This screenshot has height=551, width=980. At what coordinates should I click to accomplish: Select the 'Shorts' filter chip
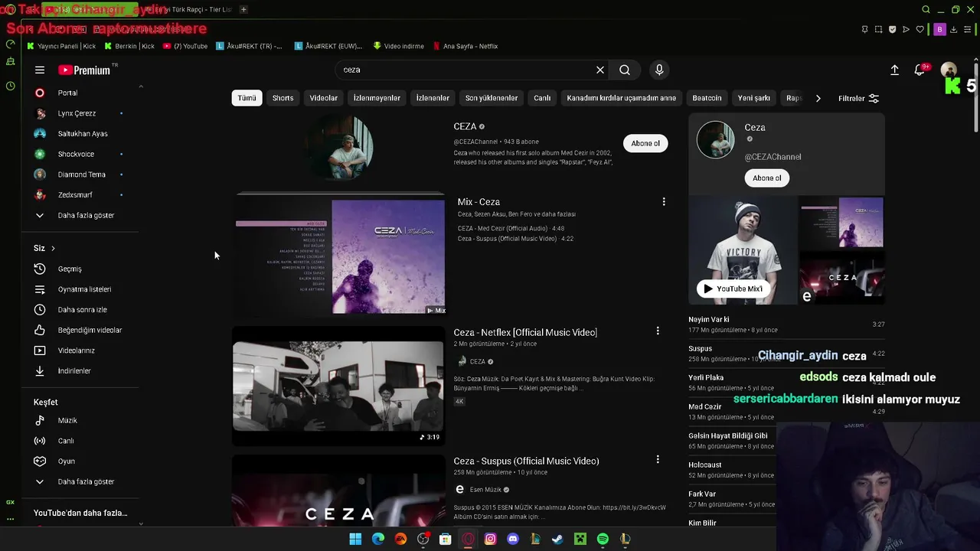click(283, 98)
